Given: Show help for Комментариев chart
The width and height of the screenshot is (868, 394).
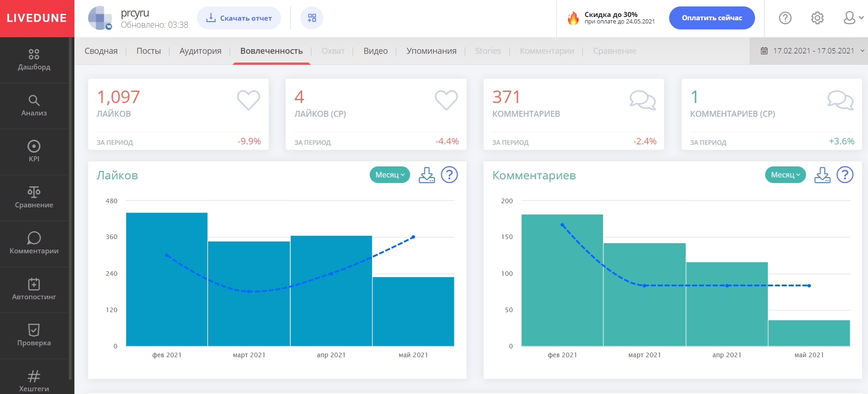Looking at the screenshot, I should coord(845,175).
